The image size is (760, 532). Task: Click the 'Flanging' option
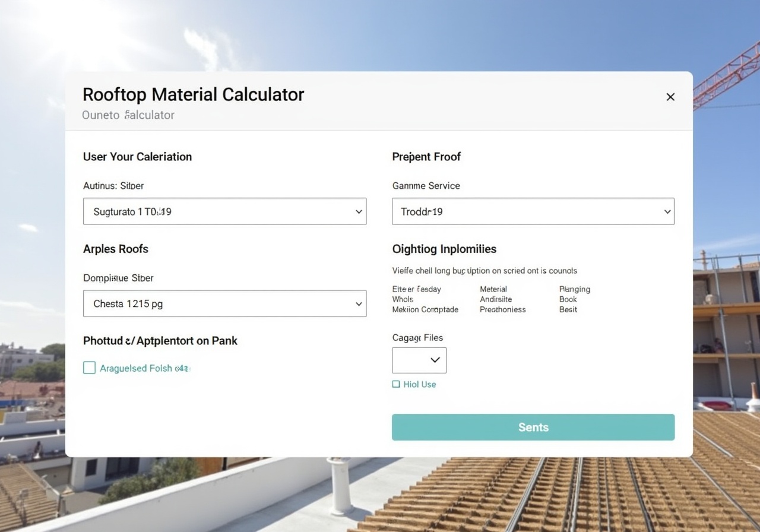[x=575, y=289]
